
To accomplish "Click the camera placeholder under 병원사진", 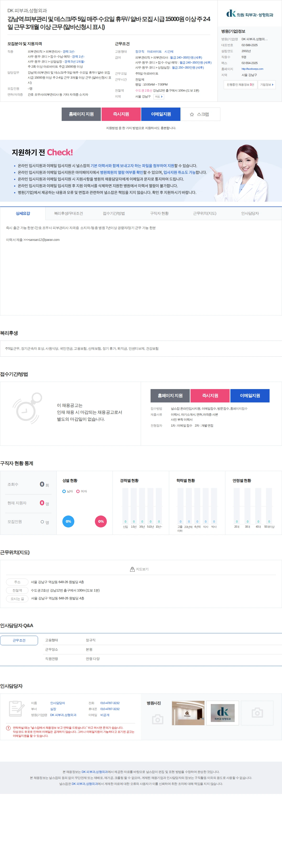I will 158,719.
